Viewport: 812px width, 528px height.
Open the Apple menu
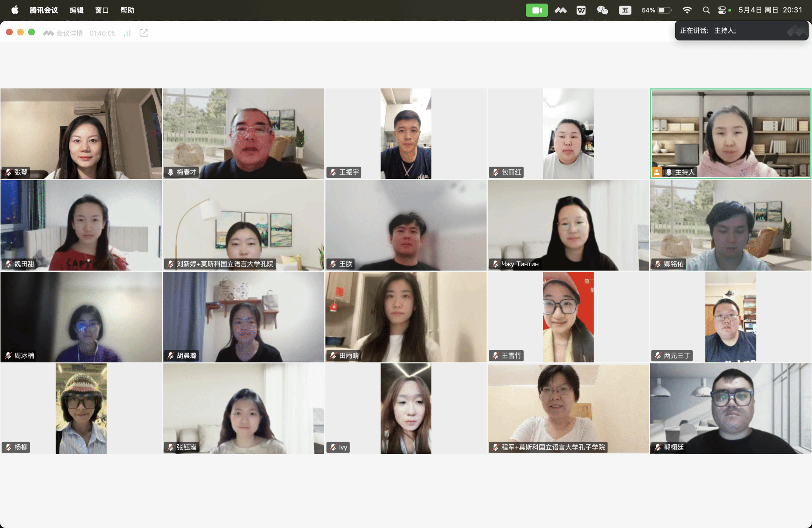(x=15, y=10)
